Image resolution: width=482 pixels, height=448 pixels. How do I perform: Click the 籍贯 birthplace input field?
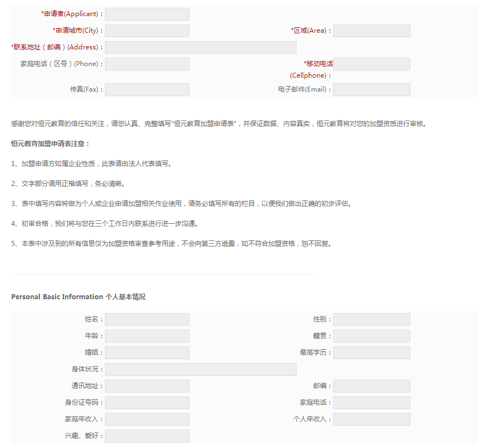[x=371, y=336]
